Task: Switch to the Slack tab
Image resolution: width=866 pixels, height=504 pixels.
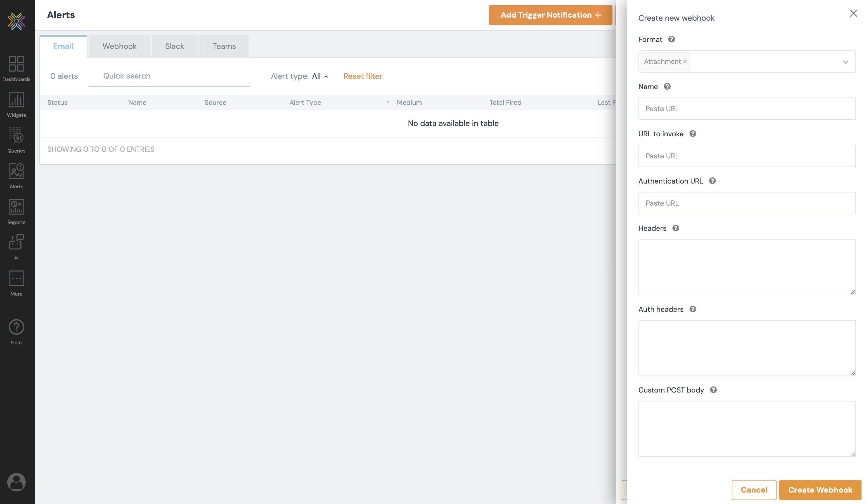Action: [x=174, y=46]
